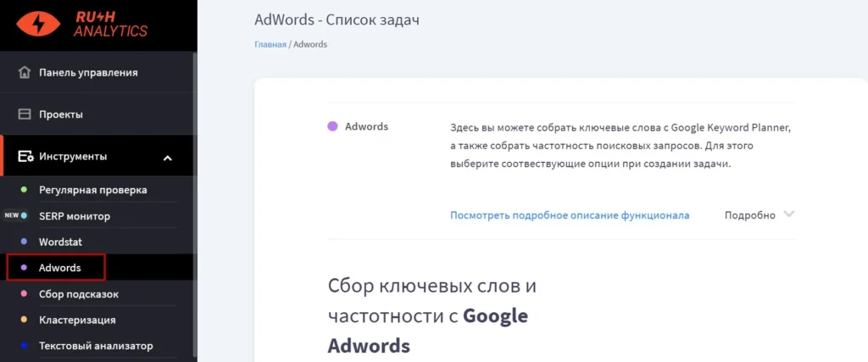Click blue dot next to Текстовый анализатор
868x362 pixels.
click(24, 346)
